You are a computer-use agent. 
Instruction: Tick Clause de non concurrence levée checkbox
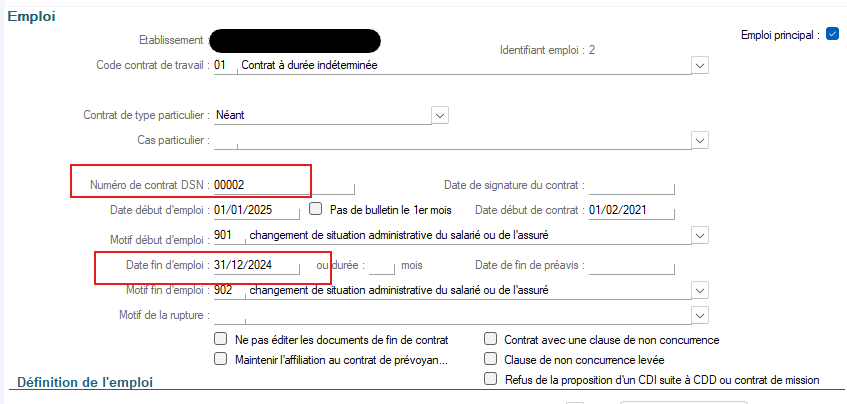coord(490,359)
